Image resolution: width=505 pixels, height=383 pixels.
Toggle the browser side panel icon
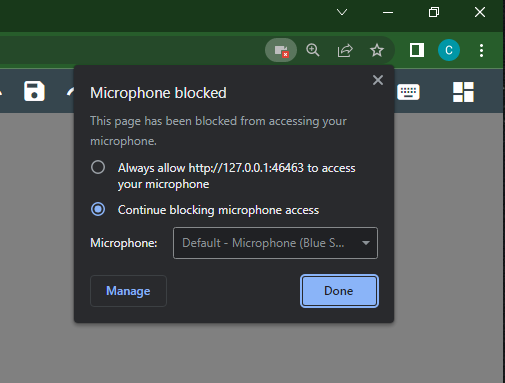pyautogui.click(x=417, y=50)
